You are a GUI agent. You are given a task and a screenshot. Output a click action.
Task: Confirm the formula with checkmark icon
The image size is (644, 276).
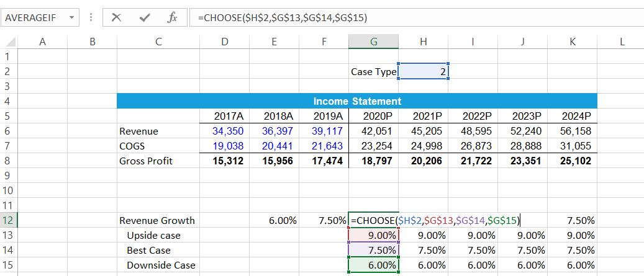pyautogui.click(x=145, y=18)
